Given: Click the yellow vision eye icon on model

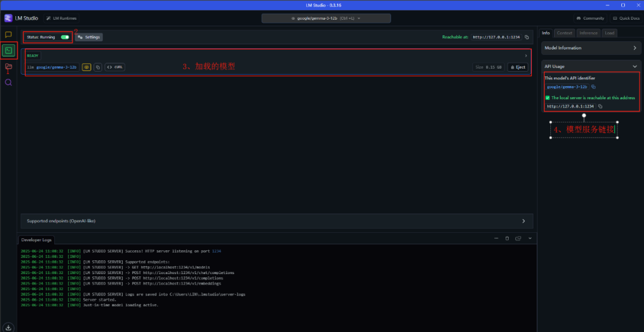Looking at the screenshot, I should click(86, 67).
